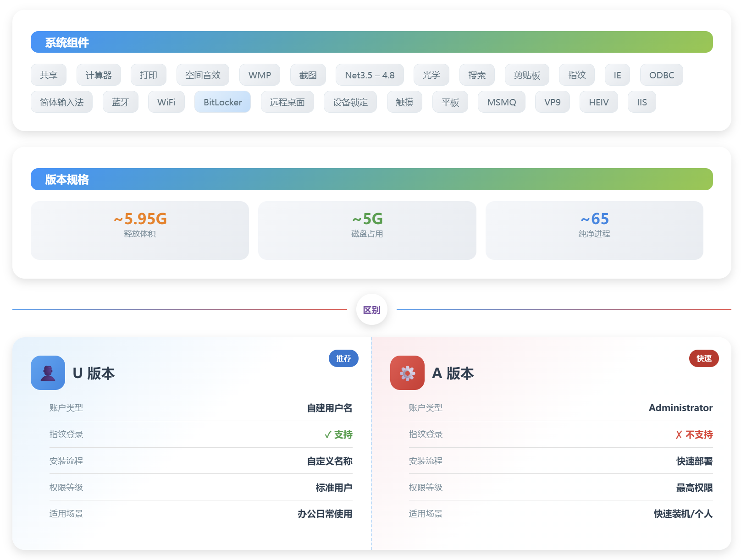The width and height of the screenshot is (741, 560).
Task: Select the 剪贴板 tag
Action: [x=527, y=75]
